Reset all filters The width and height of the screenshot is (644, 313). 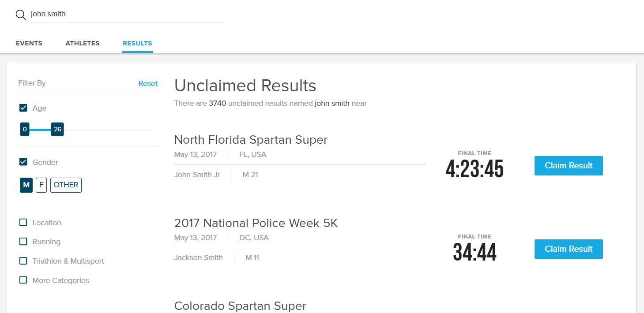point(148,83)
